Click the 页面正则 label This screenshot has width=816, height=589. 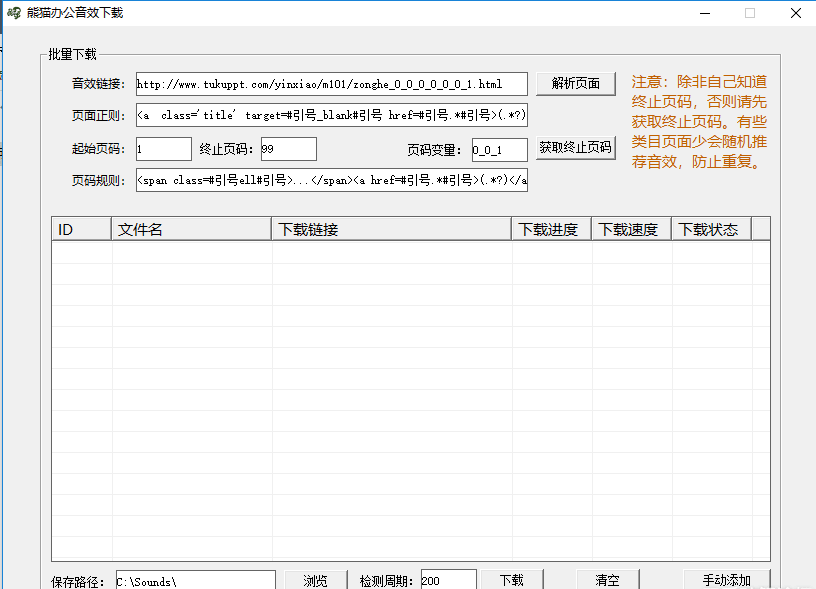tap(98, 116)
